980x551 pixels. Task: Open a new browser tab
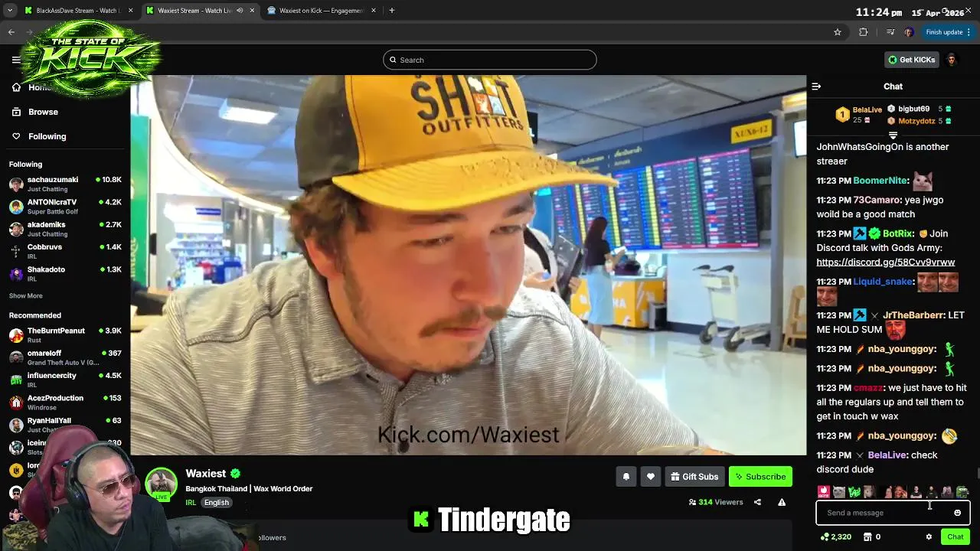[392, 11]
